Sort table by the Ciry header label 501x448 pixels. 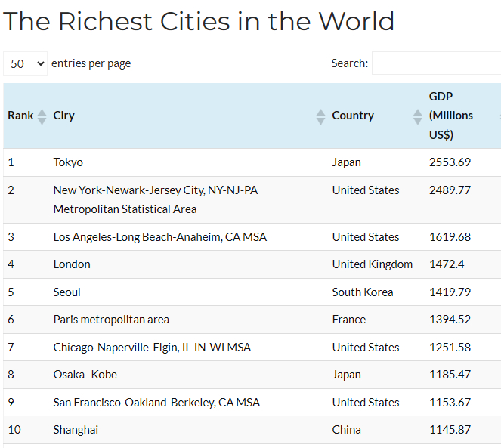pos(64,116)
